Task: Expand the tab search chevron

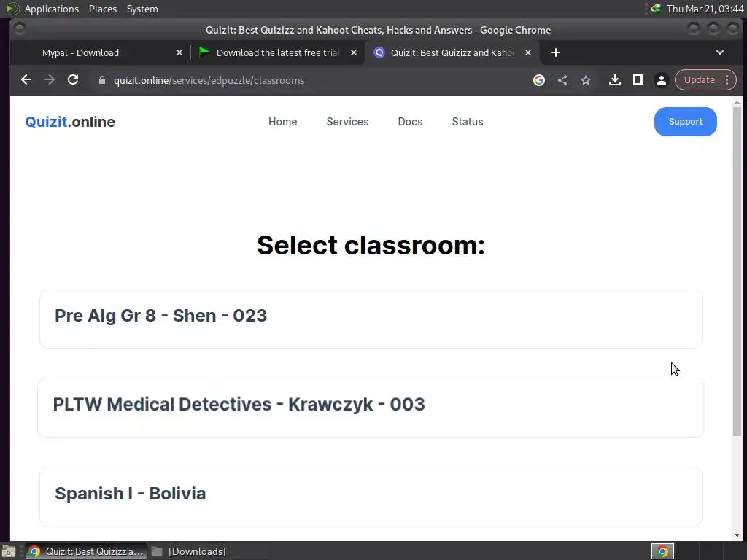Action: tap(720, 52)
